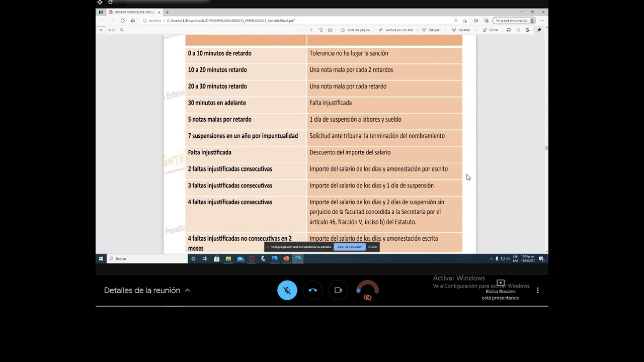Select the DOSSIER JURIDICO PDF tab
Viewport: 644px width, 362px height.
pos(134,12)
